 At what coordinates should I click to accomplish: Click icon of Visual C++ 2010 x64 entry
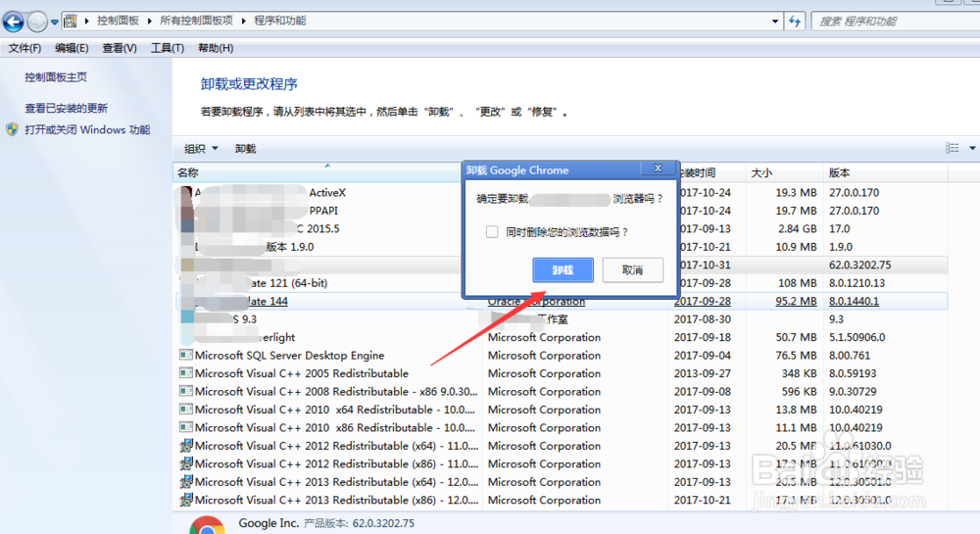pos(185,410)
